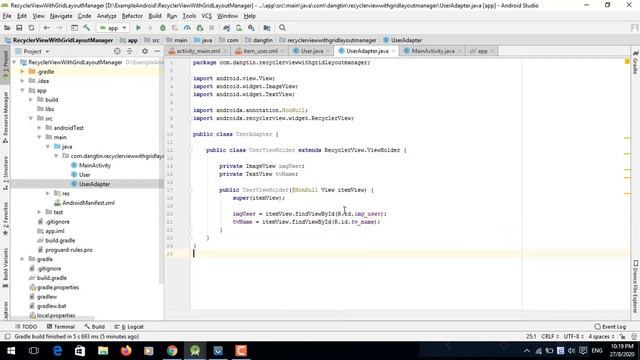
Task: Collapse the src folder
Action: click(x=31, y=118)
